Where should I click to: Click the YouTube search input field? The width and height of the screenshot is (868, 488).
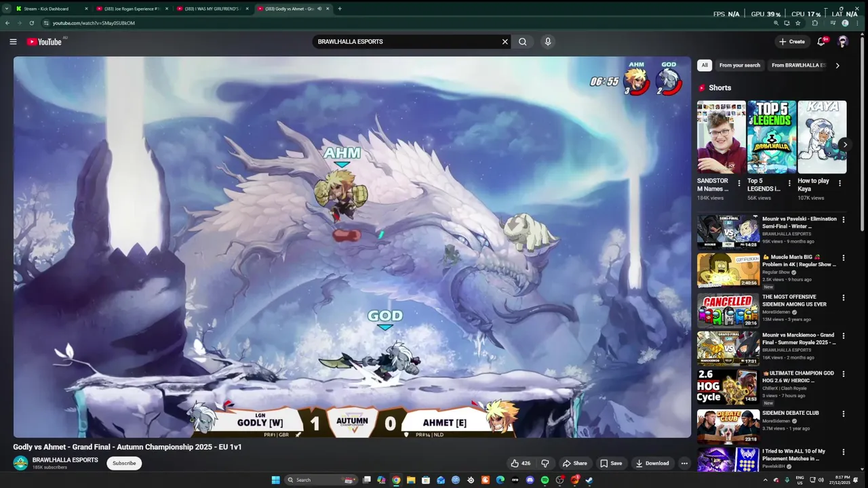coord(407,42)
